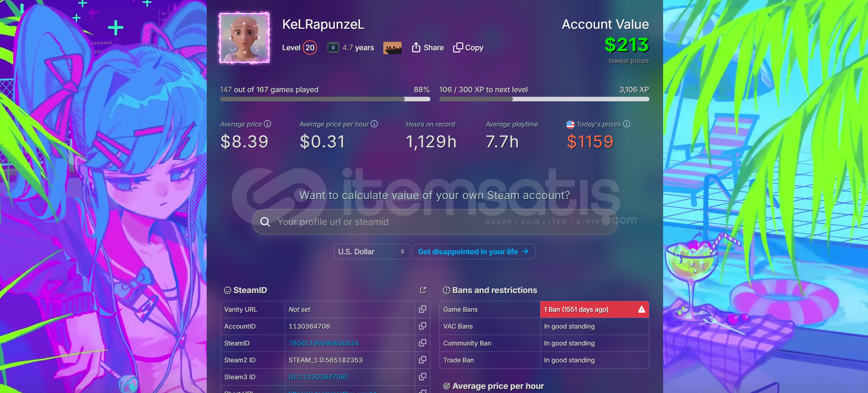
Task: Click the $8.39 average price value
Action: pyautogui.click(x=244, y=142)
